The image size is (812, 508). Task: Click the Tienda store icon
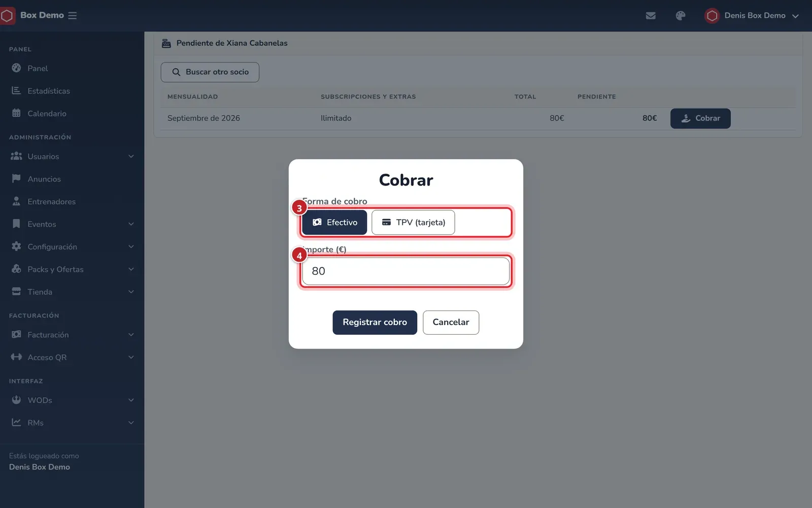point(16,292)
